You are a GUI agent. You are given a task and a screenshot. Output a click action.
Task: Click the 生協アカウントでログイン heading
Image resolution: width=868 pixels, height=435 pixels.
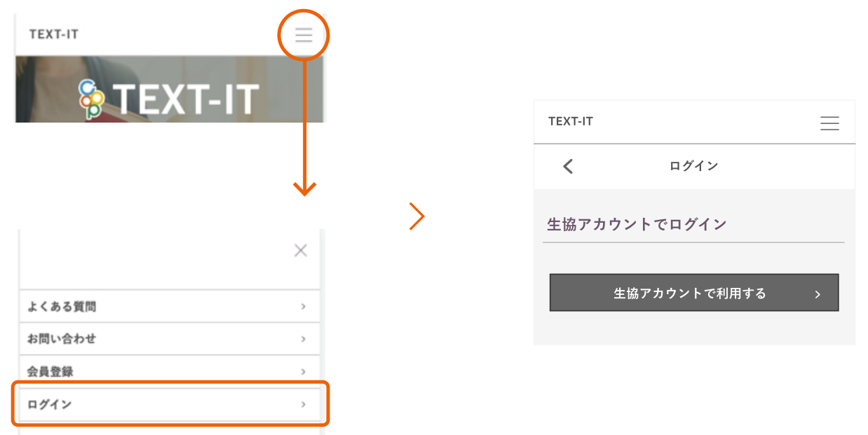point(637,225)
